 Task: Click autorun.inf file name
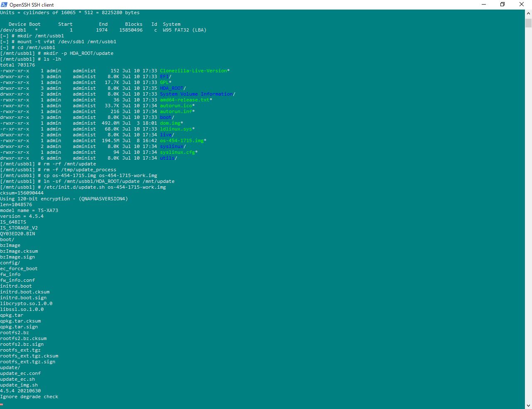tap(176, 111)
